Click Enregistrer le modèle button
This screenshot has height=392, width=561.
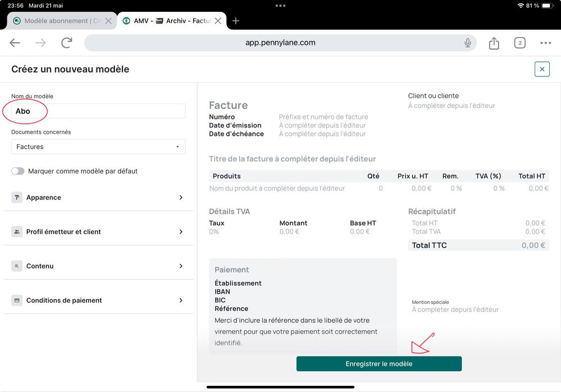click(379, 364)
